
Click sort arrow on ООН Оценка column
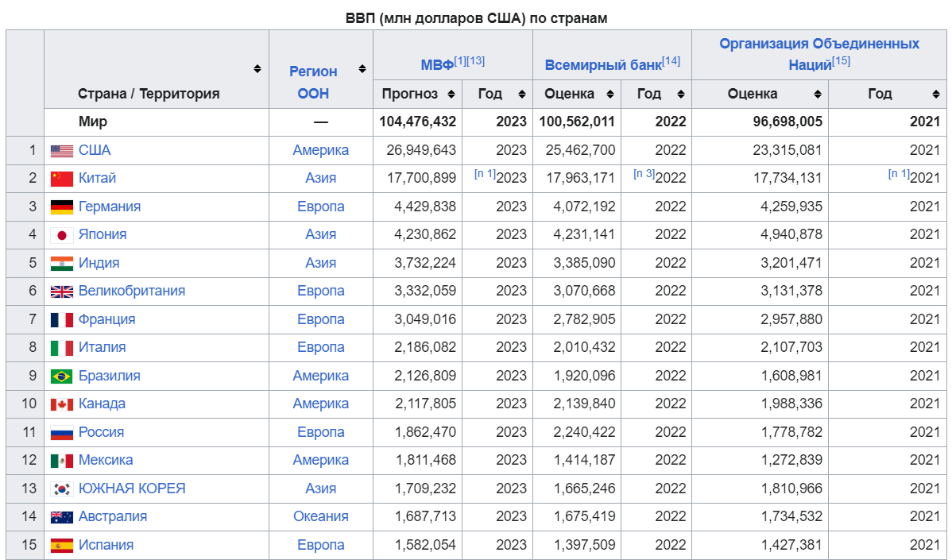(818, 94)
